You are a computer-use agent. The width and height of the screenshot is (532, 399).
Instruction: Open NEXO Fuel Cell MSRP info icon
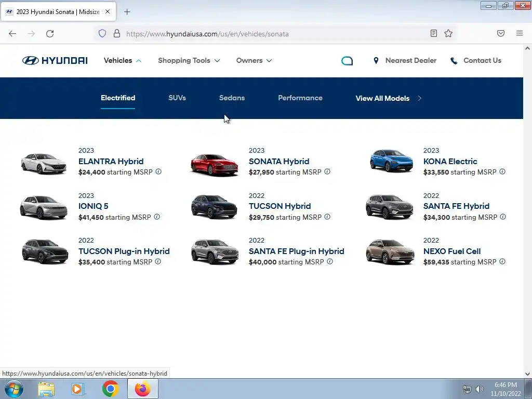pos(502,262)
